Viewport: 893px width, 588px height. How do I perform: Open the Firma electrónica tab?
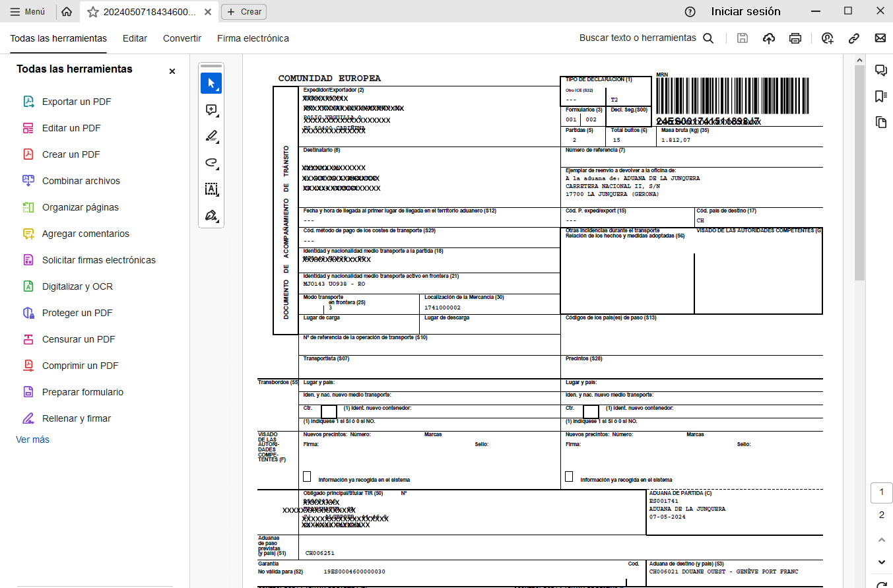[x=253, y=38]
